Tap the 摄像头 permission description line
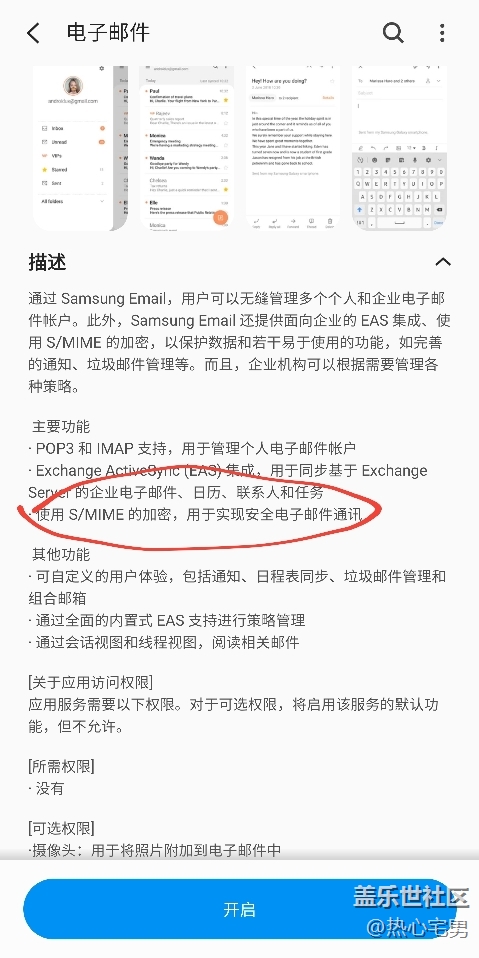The image size is (479, 958). tap(155, 850)
